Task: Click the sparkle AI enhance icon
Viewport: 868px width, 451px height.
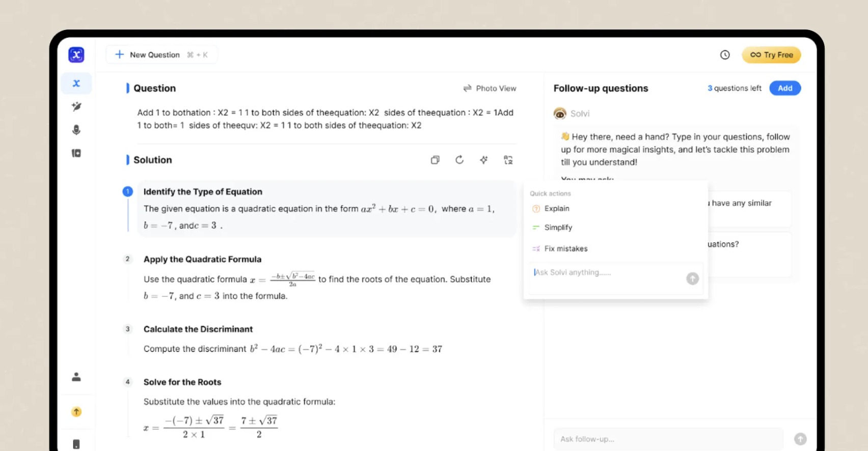Action: [x=484, y=160]
